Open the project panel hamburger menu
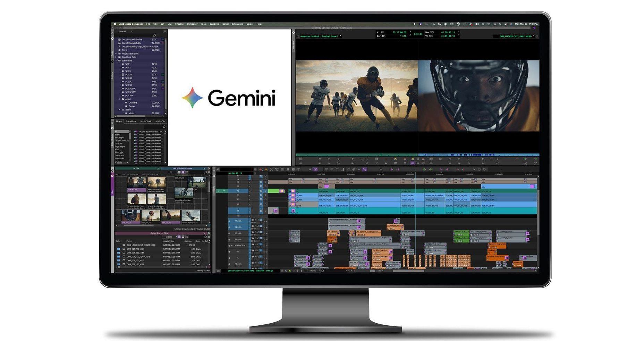Image resolution: width=644 pixels, height=341 pixels. click(165, 31)
